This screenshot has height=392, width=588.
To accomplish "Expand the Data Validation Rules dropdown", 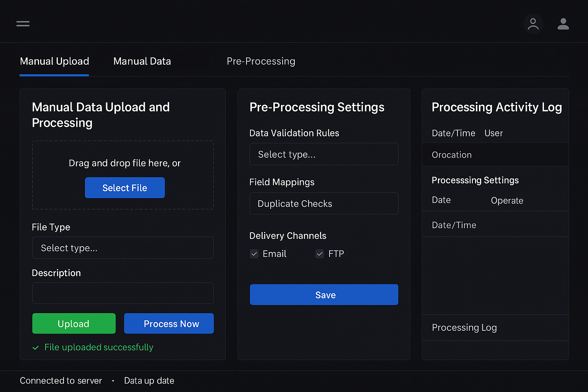I will pos(324,154).
